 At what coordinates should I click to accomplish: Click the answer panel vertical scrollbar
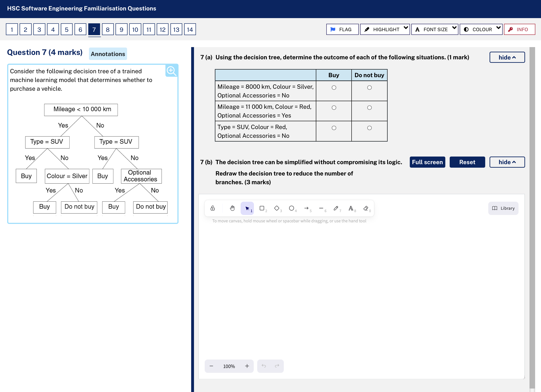coord(532,218)
